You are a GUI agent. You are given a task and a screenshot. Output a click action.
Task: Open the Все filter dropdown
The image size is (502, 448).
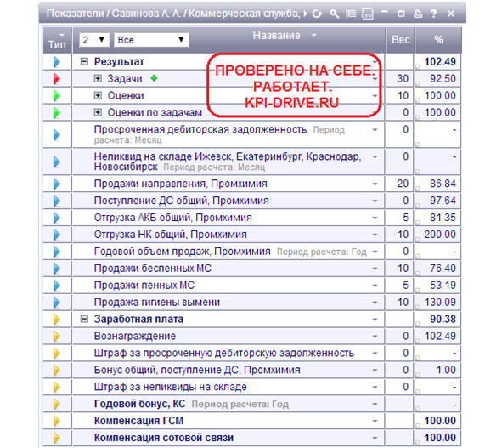pos(151,40)
